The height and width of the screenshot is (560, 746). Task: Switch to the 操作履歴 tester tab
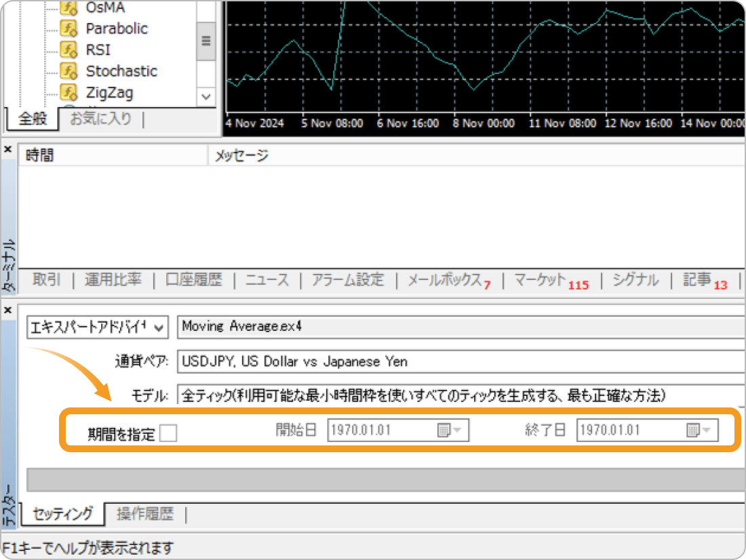pyautogui.click(x=145, y=514)
